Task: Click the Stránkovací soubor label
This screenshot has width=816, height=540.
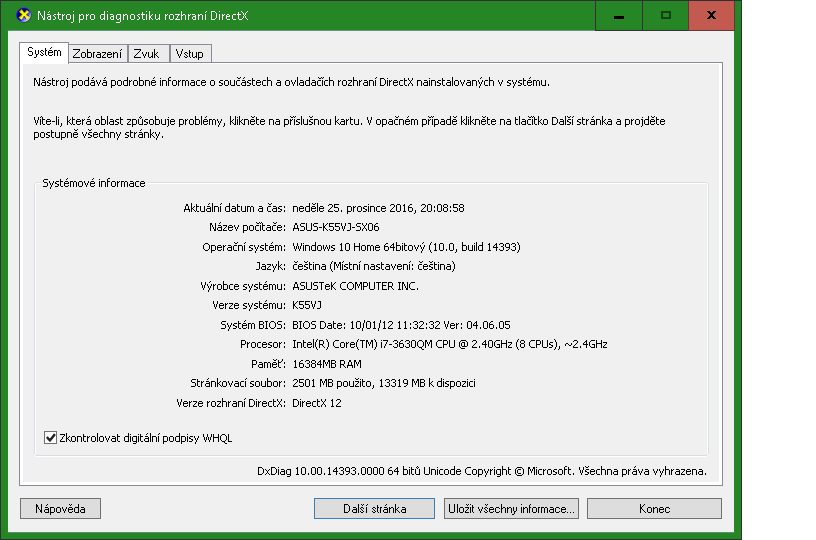Action: (238, 383)
